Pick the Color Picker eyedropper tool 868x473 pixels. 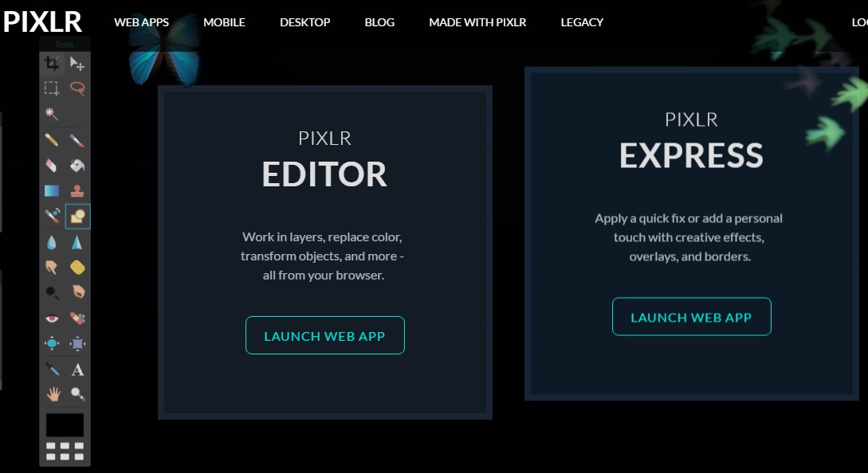[52, 369]
